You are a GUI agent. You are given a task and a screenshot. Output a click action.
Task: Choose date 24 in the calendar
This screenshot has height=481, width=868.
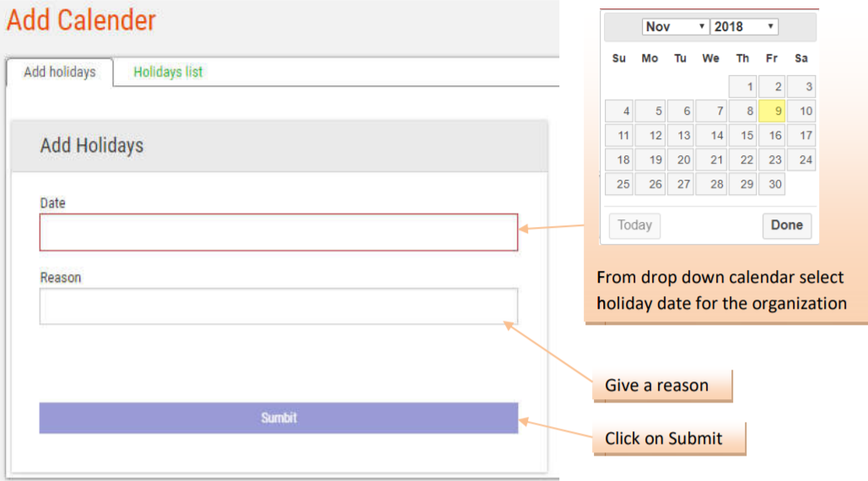801,159
